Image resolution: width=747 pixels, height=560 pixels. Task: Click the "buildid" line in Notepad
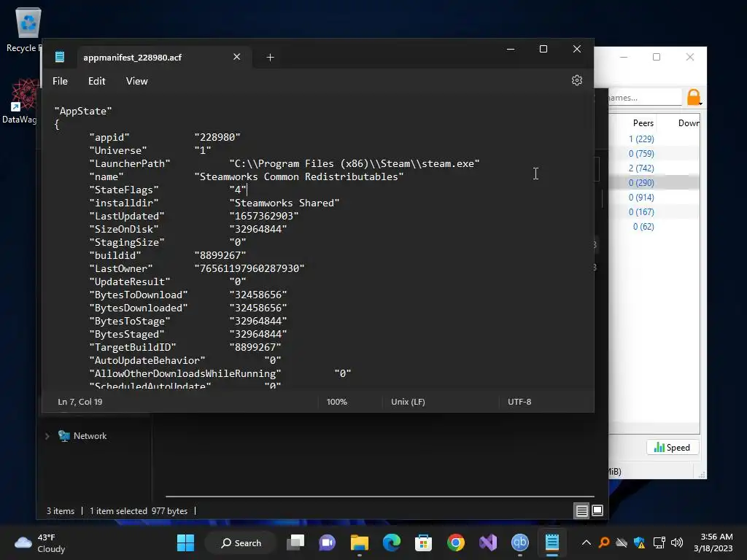[168, 255]
